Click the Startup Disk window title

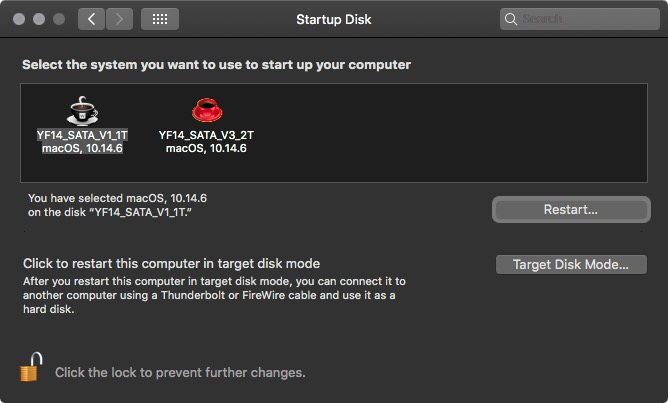tap(333, 19)
